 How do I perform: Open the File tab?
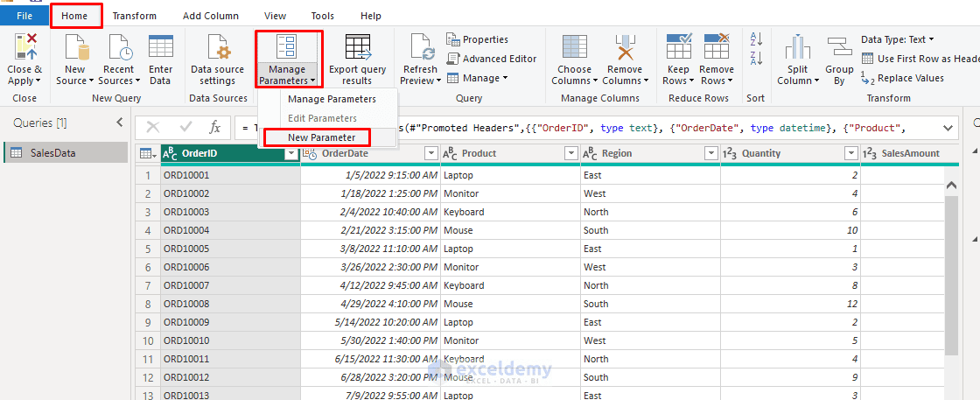coord(24,16)
